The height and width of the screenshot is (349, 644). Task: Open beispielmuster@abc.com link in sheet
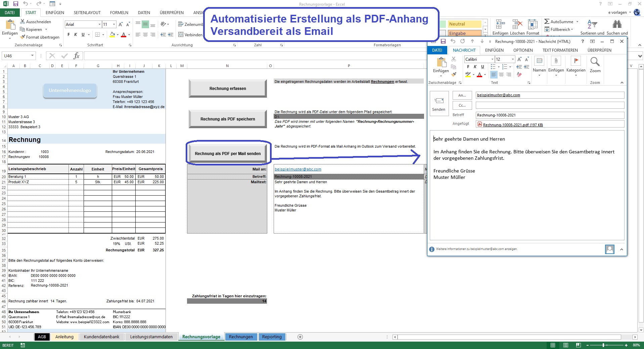[298, 169]
